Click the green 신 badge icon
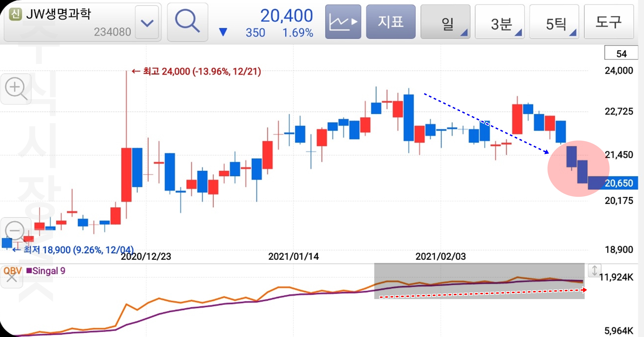The image size is (644, 337). (16, 14)
